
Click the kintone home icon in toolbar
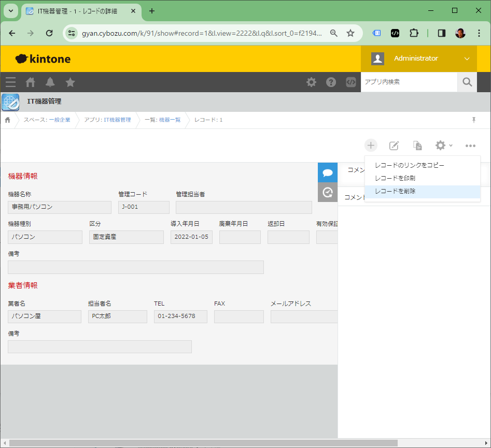click(x=31, y=82)
